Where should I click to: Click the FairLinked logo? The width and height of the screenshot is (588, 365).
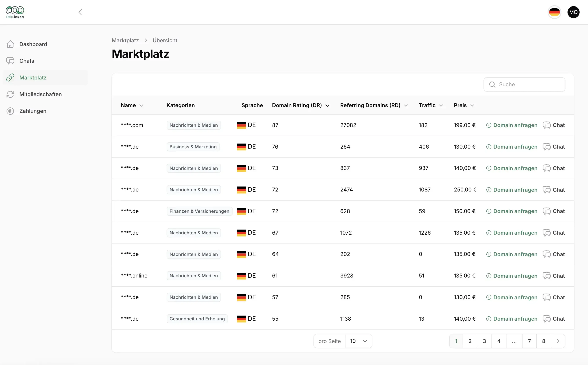tap(15, 12)
